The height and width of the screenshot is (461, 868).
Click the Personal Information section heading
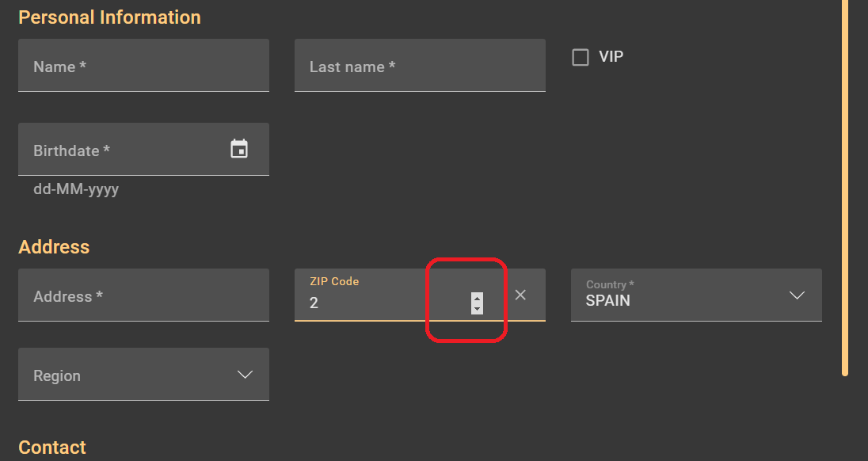point(109,17)
